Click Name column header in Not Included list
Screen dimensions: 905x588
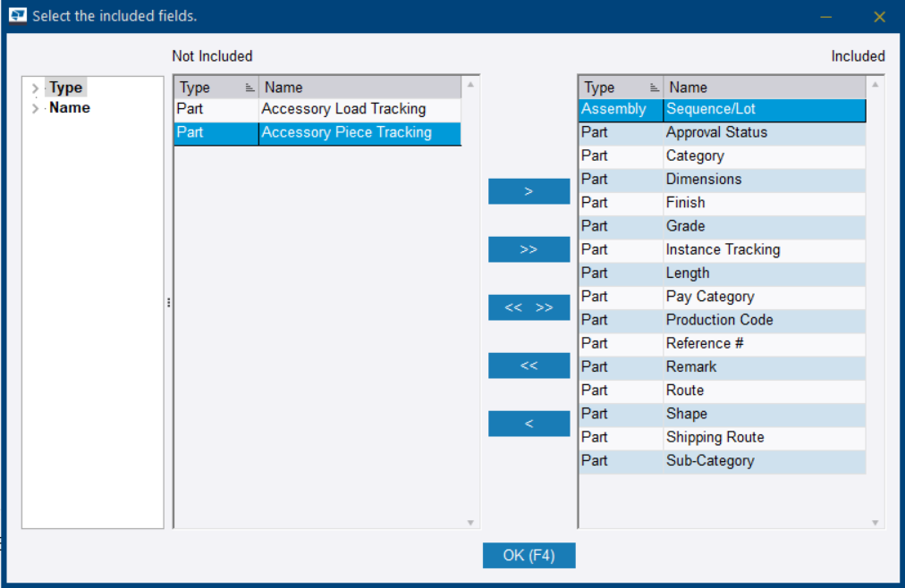coord(358,88)
